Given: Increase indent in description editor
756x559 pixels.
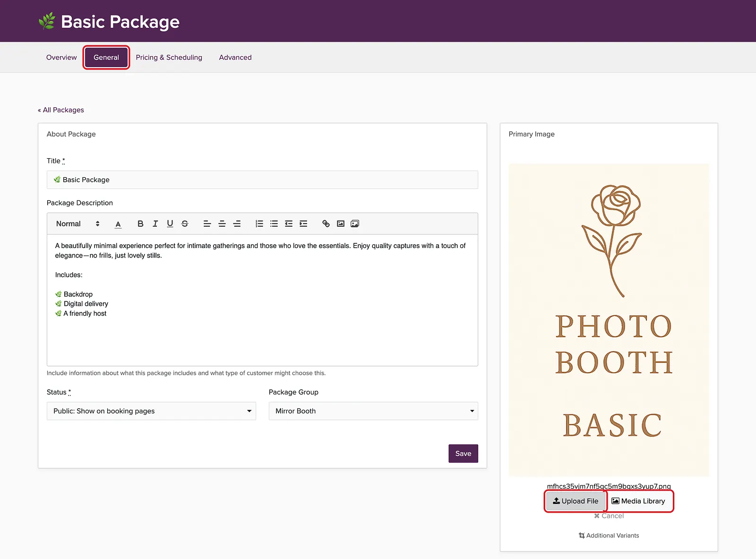Looking at the screenshot, I should click(303, 224).
